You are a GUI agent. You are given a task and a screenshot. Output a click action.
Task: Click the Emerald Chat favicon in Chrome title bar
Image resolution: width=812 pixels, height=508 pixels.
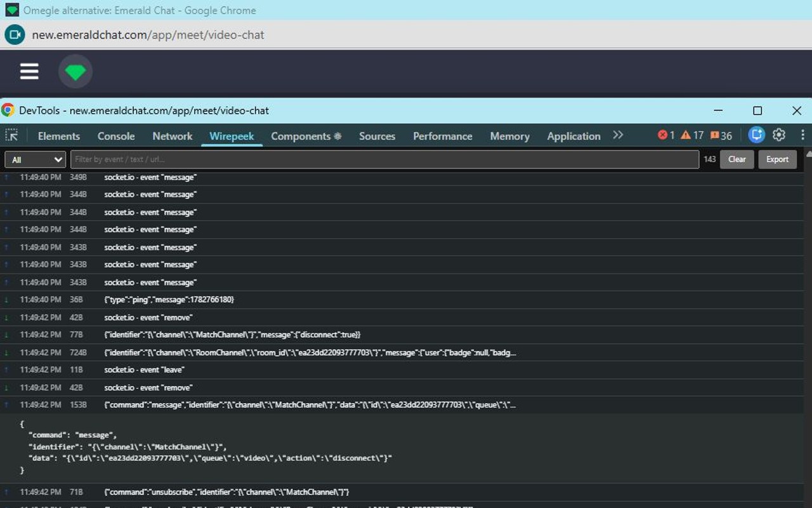pyautogui.click(x=11, y=10)
